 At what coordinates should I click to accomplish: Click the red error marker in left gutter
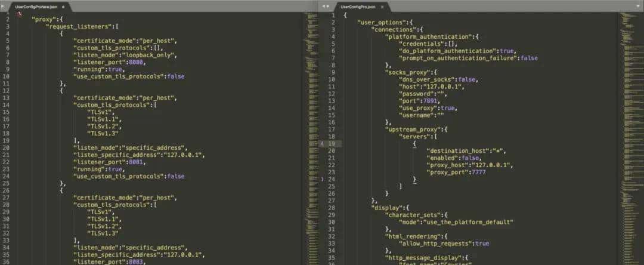click(x=19, y=13)
